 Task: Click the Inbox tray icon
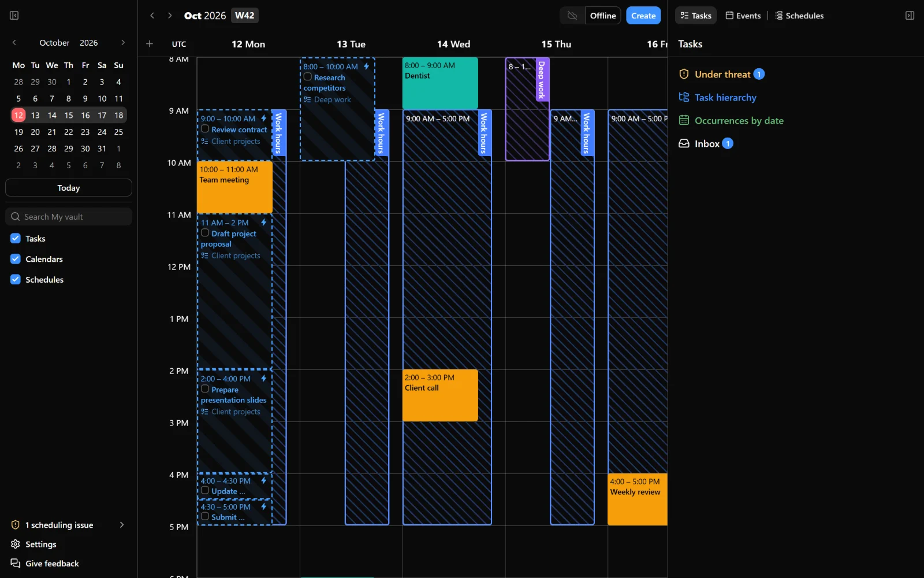tap(684, 143)
